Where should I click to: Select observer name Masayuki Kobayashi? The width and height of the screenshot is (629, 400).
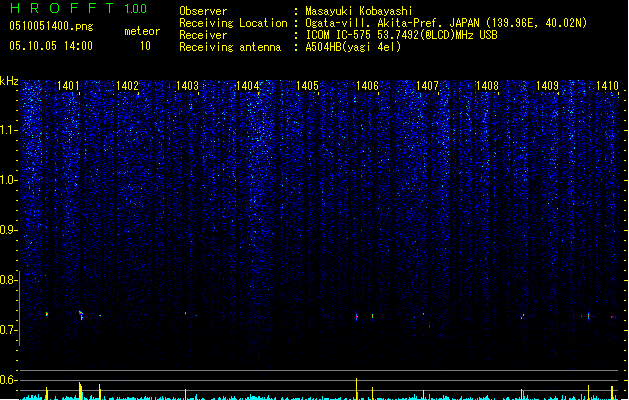point(359,11)
